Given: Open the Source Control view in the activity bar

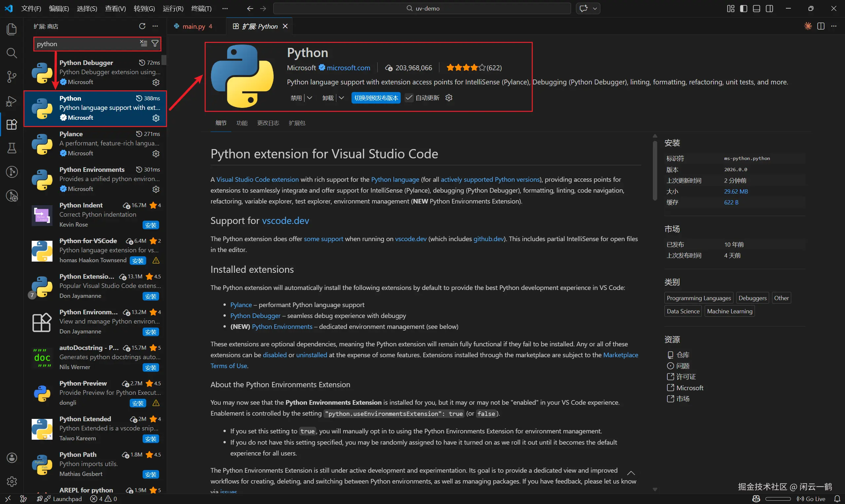Looking at the screenshot, I should click(x=12, y=77).
